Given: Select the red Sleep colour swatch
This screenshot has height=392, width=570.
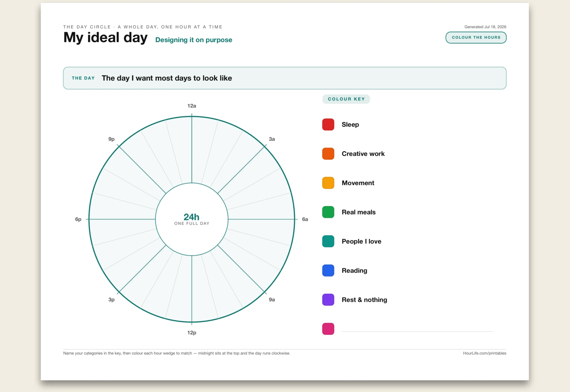Looking at the screenshot, I should (x=328, y=124).
